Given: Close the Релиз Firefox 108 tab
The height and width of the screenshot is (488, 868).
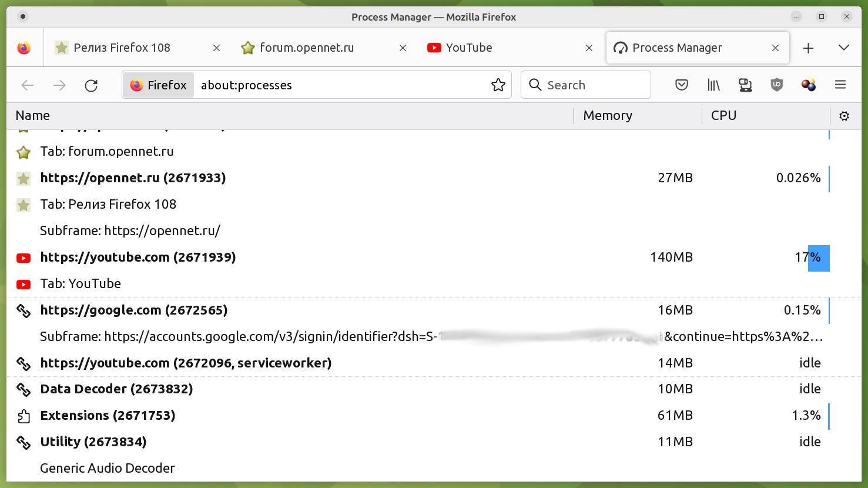Looking at the screenshot, I should (x=216, y=48).
